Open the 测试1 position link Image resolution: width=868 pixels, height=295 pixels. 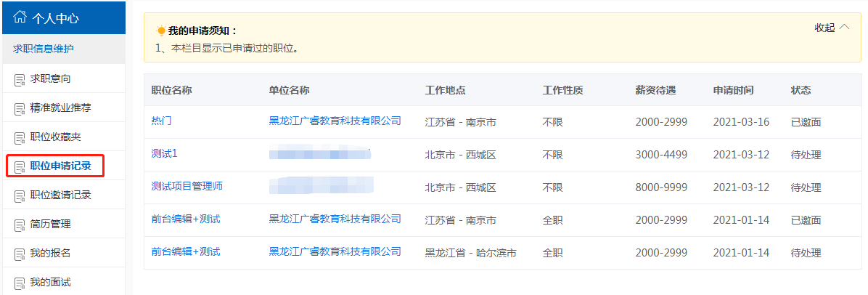click(165, 154)
